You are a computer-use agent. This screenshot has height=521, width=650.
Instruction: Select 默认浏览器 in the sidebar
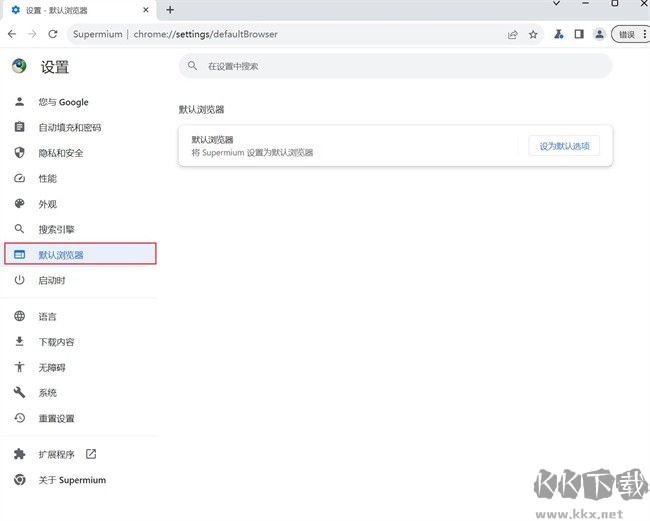[x=80, y=254]
